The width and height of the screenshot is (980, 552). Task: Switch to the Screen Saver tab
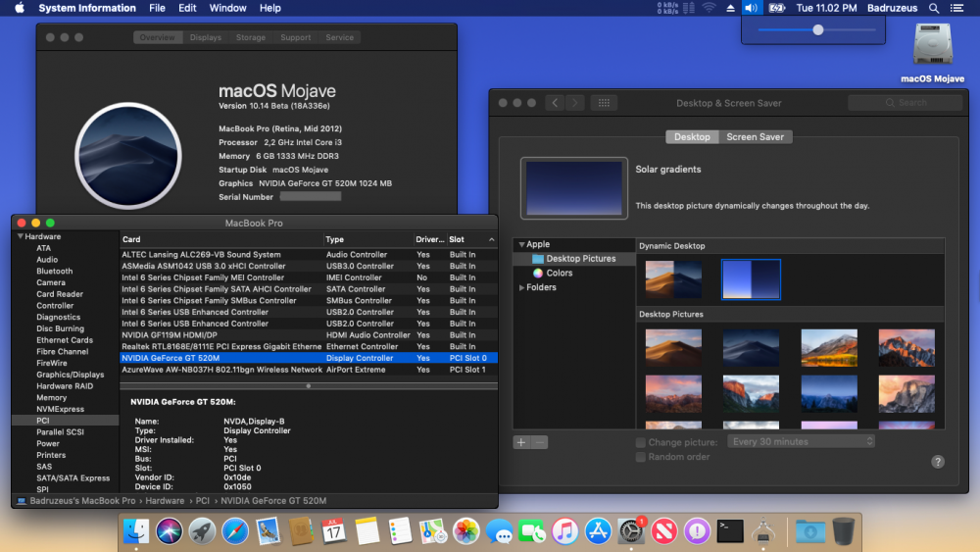pyautogui.click(x=755, y=137)
